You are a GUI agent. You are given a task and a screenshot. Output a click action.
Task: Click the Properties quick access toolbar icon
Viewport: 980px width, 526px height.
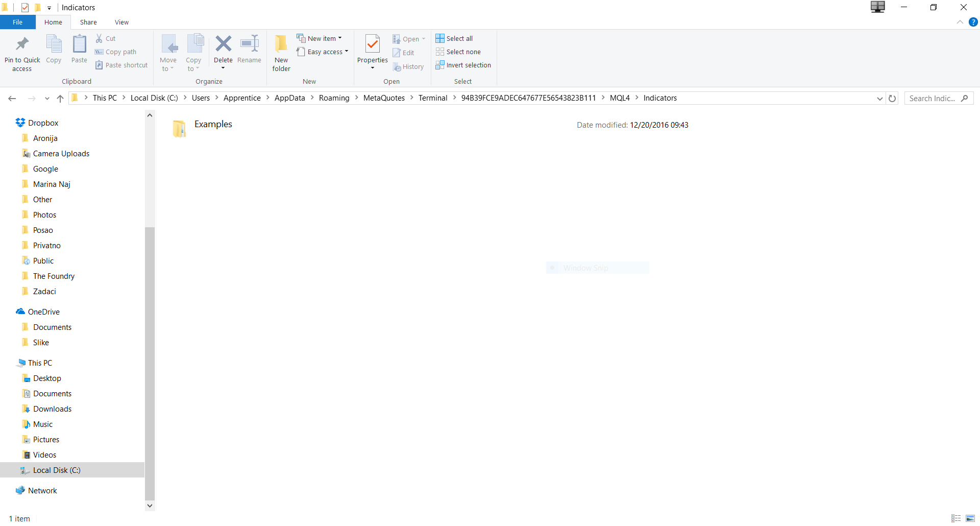[x=25, y=8]
